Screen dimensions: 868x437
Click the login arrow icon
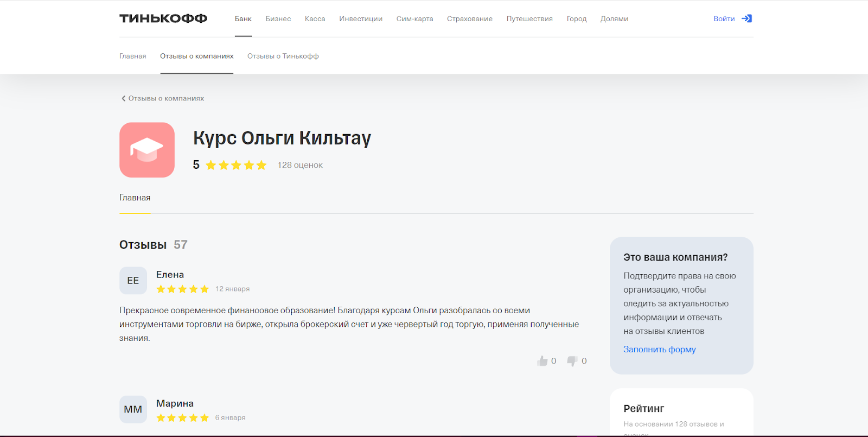pyautogui.click(x=747, y=18)
